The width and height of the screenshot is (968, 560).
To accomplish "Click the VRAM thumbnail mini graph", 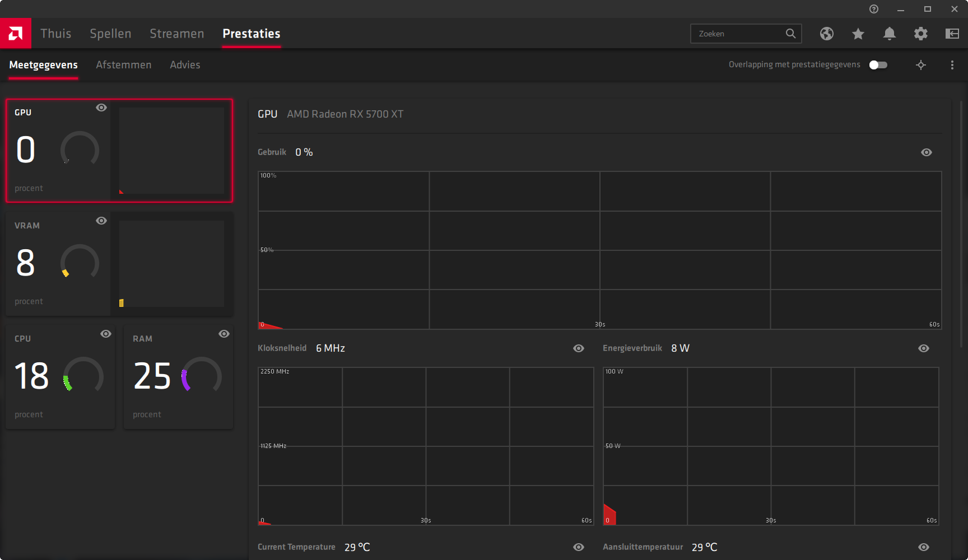I will click(x=171, y=264).
